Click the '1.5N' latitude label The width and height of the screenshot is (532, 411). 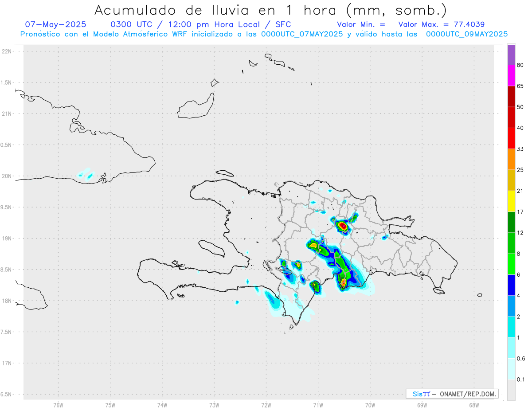[7, 82]
